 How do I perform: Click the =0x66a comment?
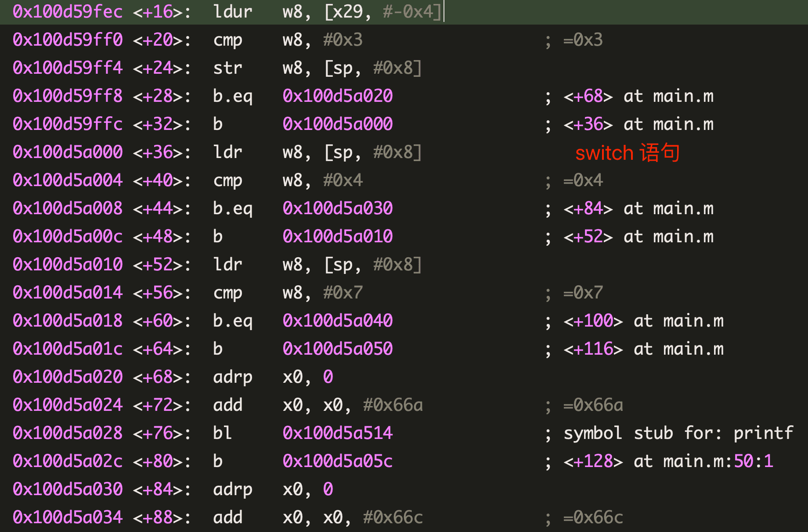[x=593, y=405]
